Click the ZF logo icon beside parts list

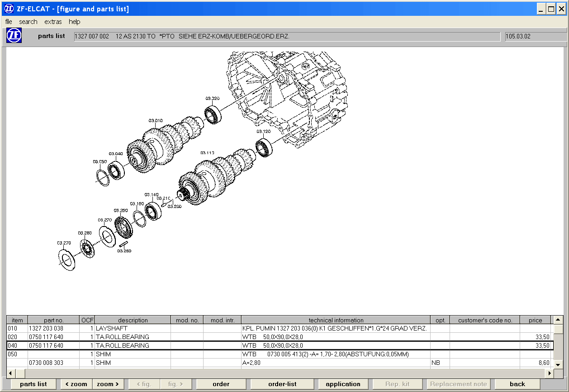[14, 36]
